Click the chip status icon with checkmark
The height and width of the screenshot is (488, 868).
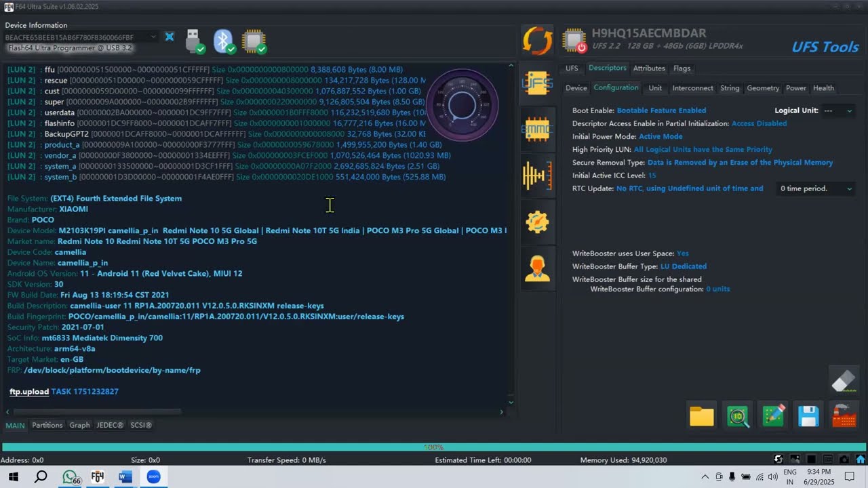pos(254,41)
